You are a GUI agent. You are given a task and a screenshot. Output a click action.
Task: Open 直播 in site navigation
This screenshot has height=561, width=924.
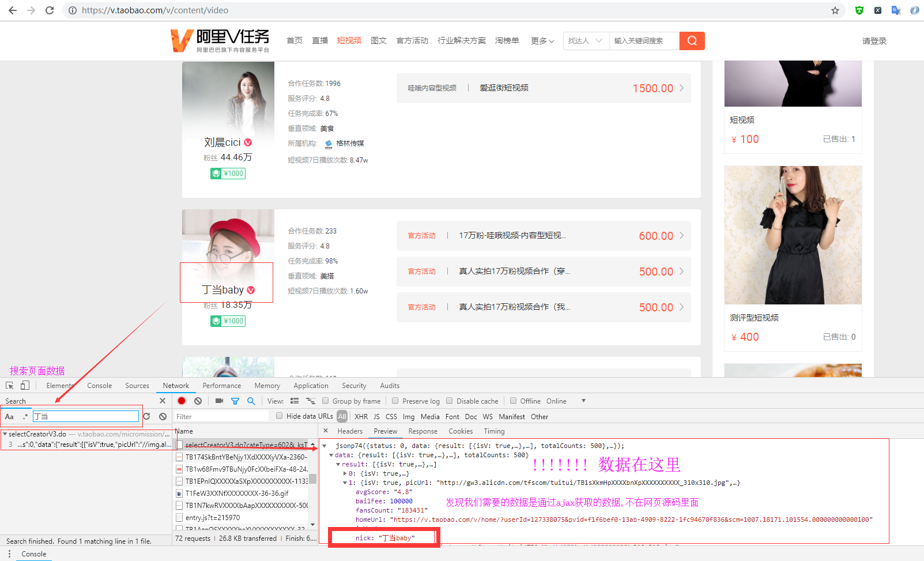tap(320, 40)
